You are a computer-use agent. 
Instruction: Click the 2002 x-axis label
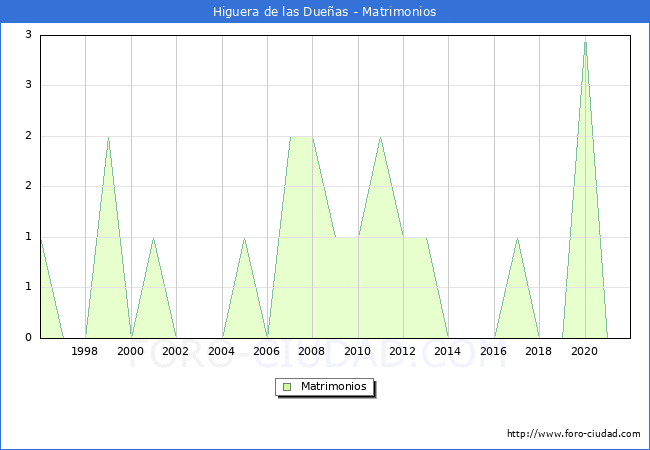(x=175, y=351)
